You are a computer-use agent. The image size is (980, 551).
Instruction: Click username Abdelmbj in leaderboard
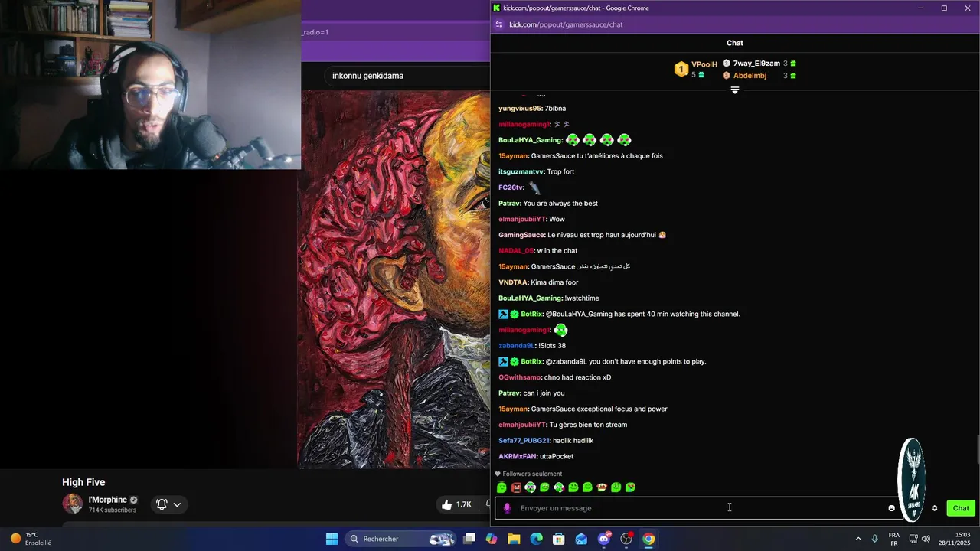pos(750,76)
